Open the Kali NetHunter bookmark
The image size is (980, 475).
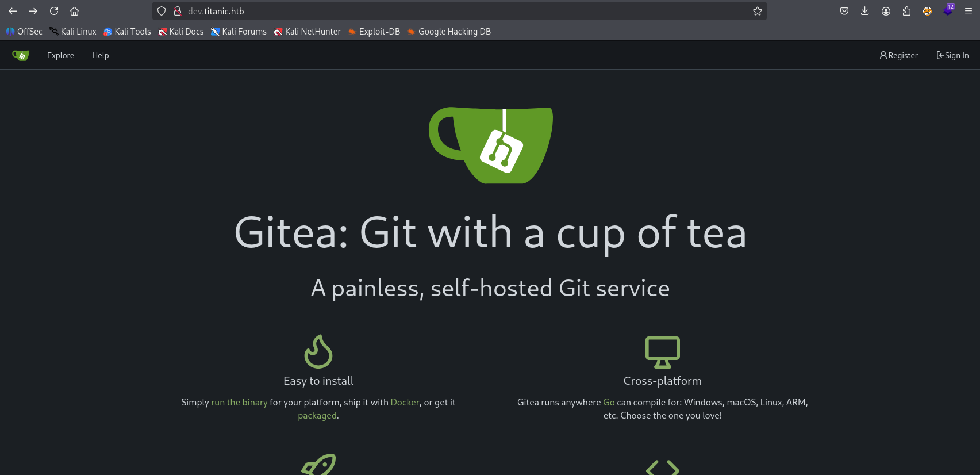click(308, 32)
